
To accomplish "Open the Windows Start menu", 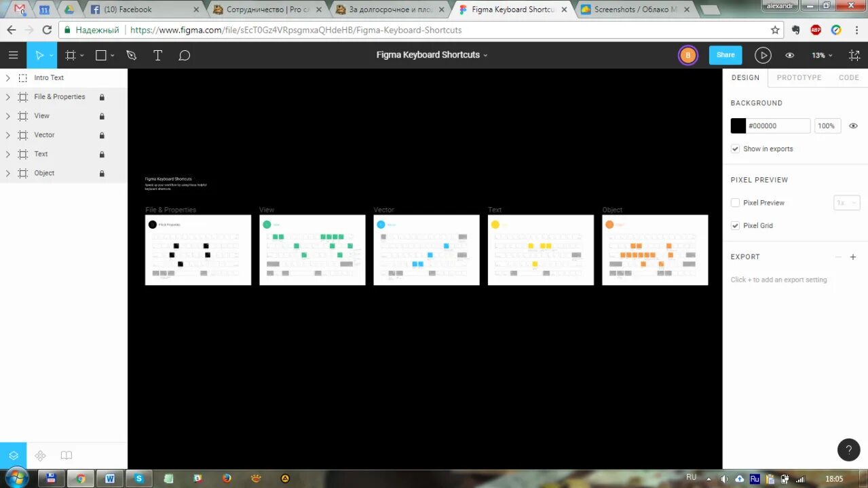I will [16, 478].
